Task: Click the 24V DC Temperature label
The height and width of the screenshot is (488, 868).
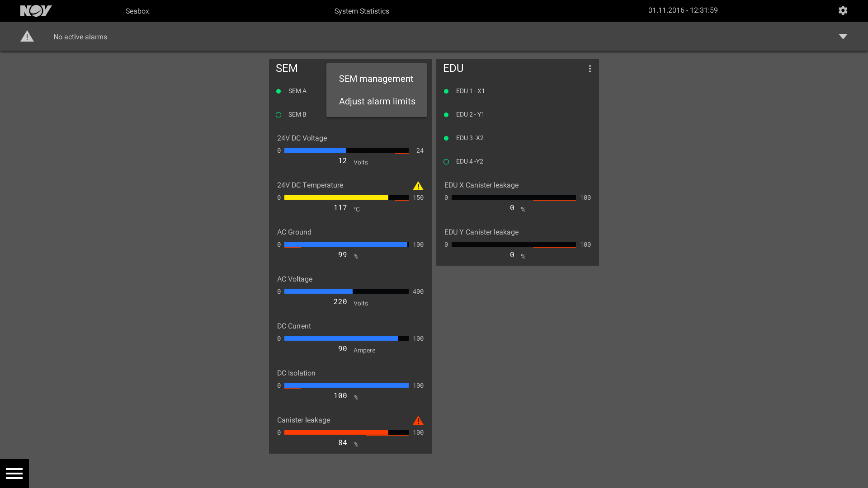Action: tap(310, 185)
